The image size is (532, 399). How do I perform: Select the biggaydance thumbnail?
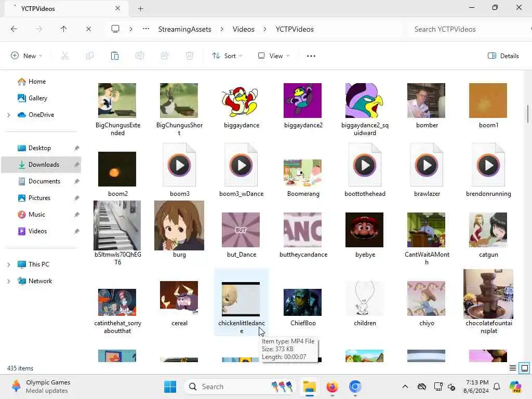[241, 100]
